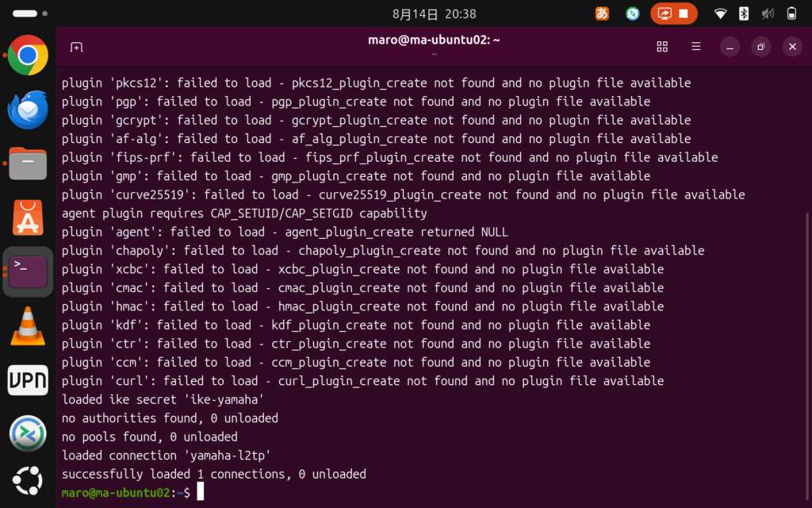This screenshot has height=508, width=812.
Task: Open the Files manager in the dock
Action: click(x=28, y=164)
